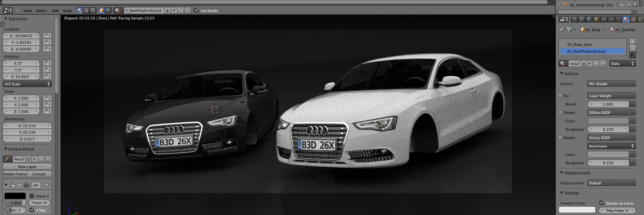Hide grease pencil layer eye icon
Image resolution: width=644 pixels, height=215 pixels.
[20, 185]
